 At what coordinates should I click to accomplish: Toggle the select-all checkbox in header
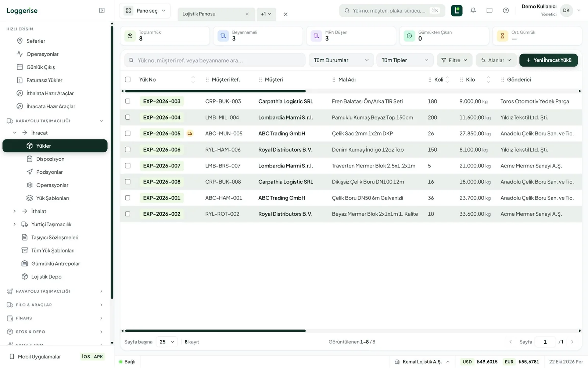[x=128, y=79]
